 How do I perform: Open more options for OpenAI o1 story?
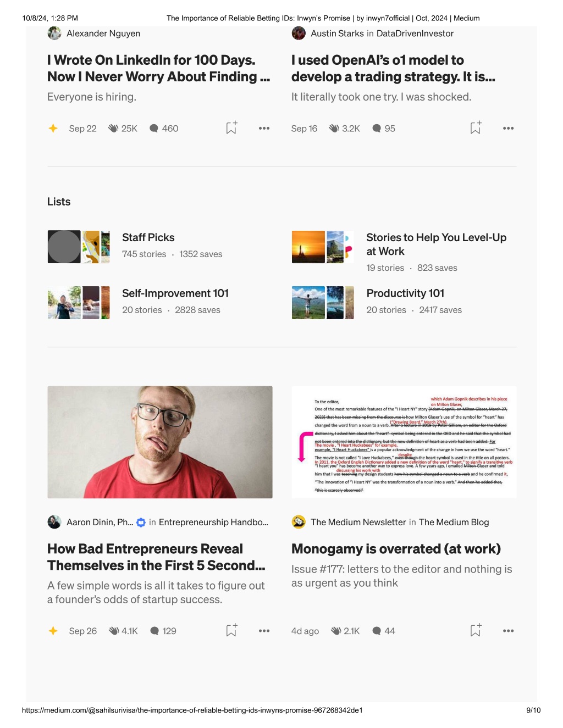[508, 128]
